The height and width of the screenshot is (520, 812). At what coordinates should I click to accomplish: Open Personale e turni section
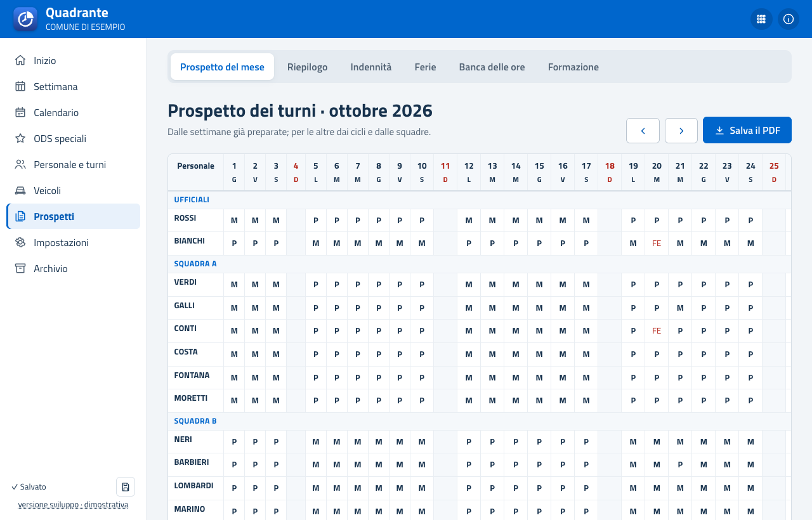(73, 164)
